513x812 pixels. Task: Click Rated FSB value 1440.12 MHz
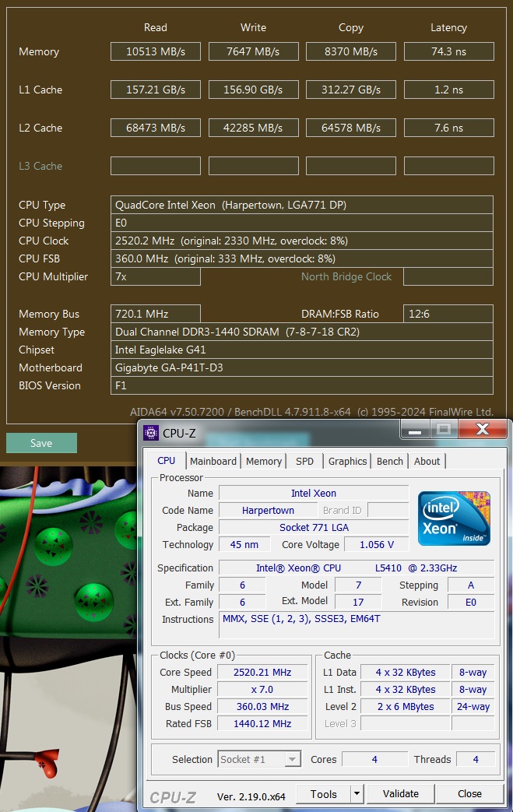click(x=262, y=723)
